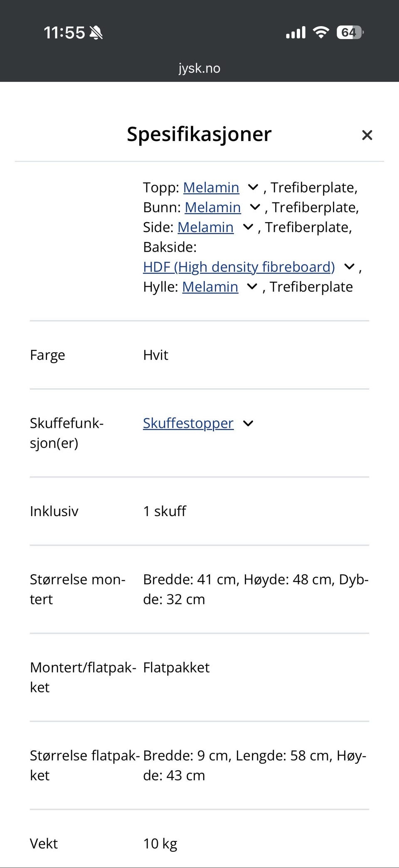Tap the jysk.no address label
This screenshot has height=868, width=399.
[199, 68]
